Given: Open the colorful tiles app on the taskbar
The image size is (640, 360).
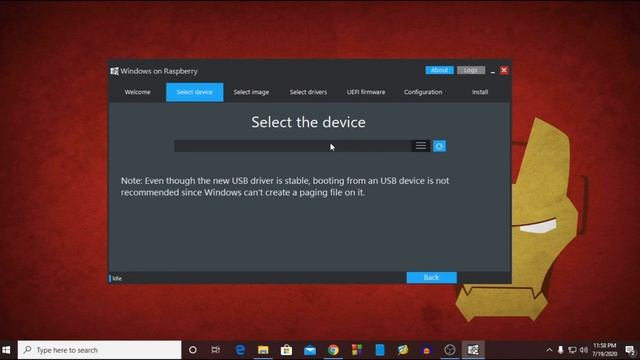Looking at the screenshot, I should [x=357, y=350].
